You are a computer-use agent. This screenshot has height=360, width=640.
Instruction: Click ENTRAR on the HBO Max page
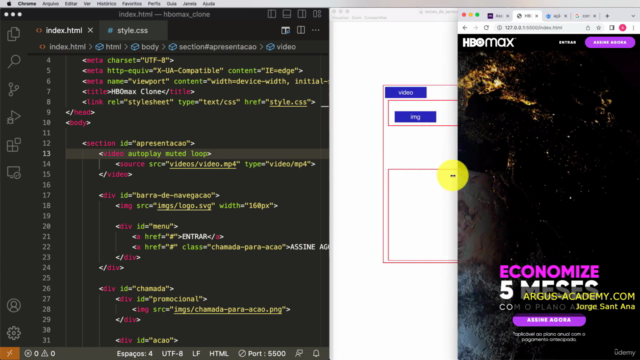point(567,42)
